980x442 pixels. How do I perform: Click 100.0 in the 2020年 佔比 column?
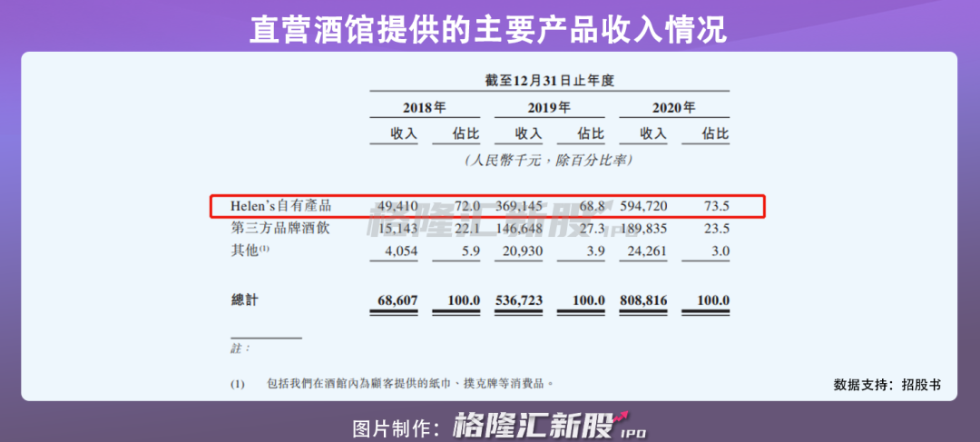coord(714,300)
